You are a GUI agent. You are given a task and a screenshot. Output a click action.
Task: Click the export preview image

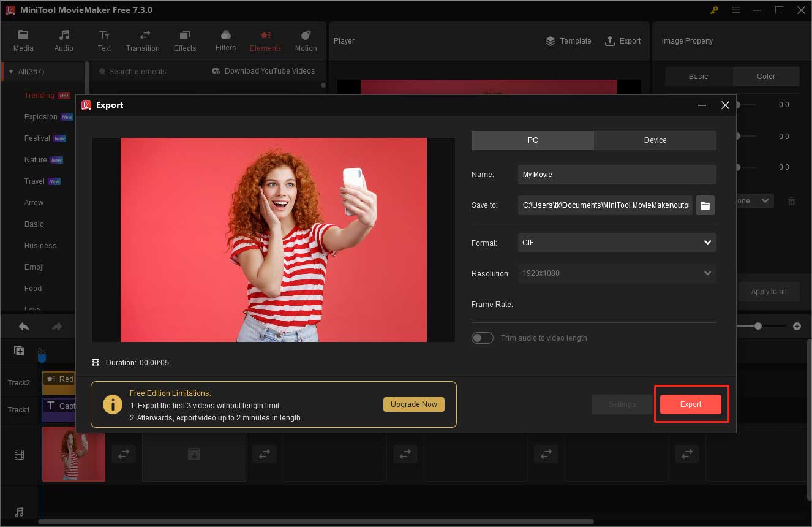click(274, 240)
